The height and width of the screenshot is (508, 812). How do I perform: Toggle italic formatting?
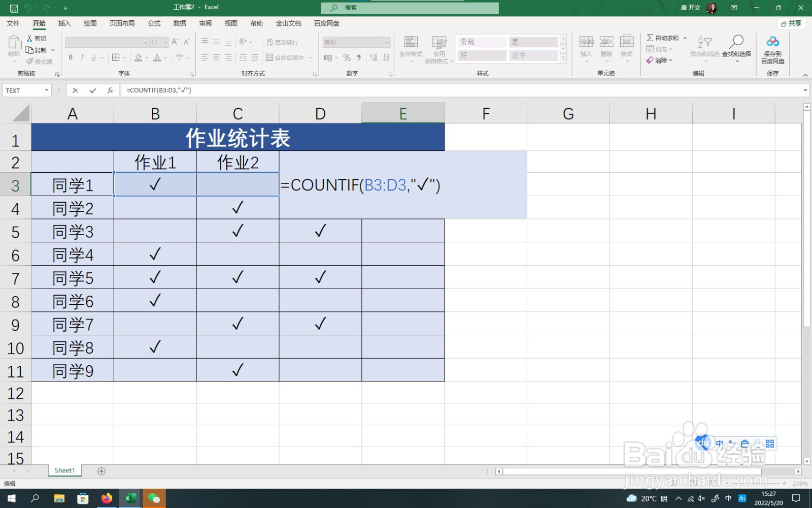pyautogui.click(x=82, y=57)
